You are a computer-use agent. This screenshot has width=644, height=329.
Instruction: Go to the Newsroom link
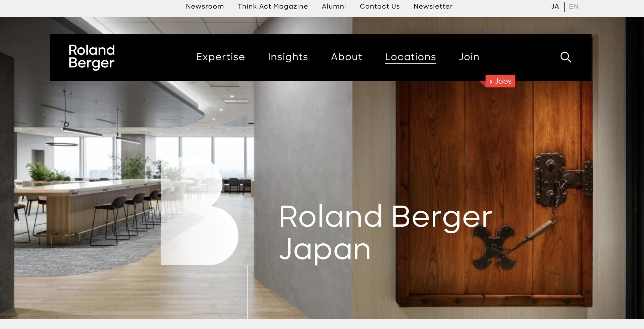coord(205,6)
